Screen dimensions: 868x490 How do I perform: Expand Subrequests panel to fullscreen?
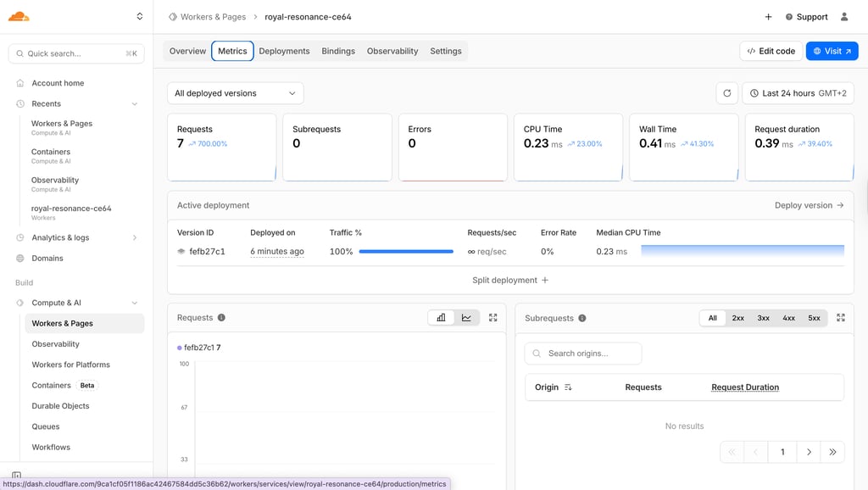pyautogui.click(x=841, y=318)
